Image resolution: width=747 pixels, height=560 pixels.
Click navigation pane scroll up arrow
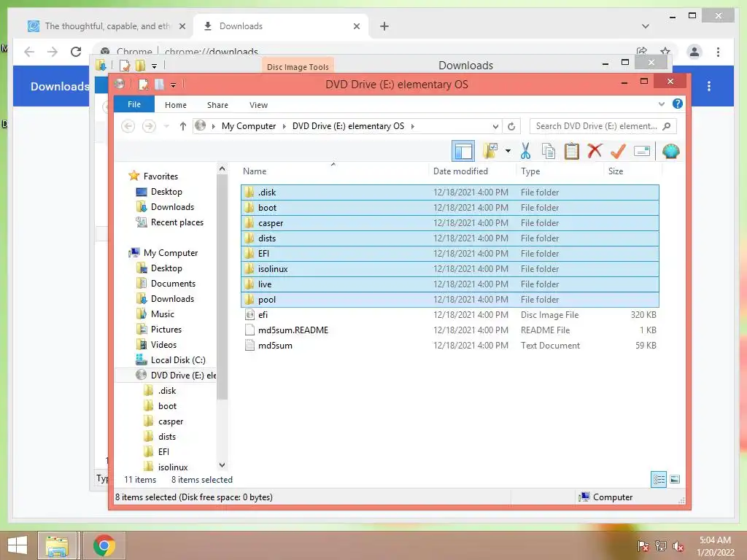pyautogui.click(x=222, y=168)
